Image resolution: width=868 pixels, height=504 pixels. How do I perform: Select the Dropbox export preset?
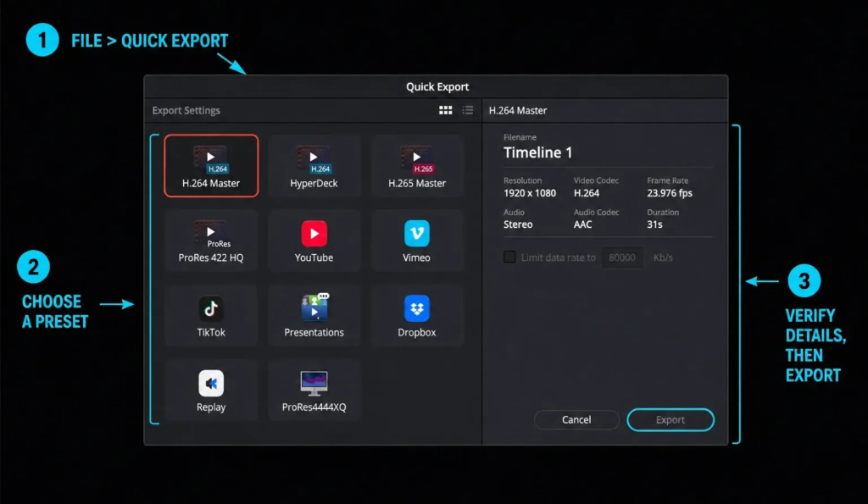[x=417, y=315]
